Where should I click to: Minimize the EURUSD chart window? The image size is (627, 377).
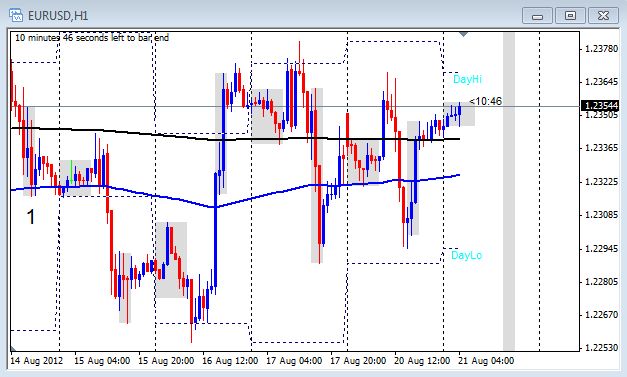(537, 16)
